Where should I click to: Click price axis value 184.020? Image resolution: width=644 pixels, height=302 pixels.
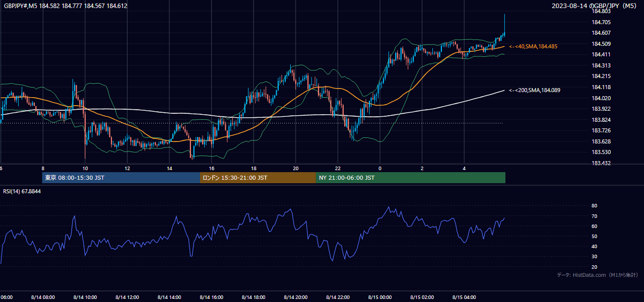click(x=602, y=98)
